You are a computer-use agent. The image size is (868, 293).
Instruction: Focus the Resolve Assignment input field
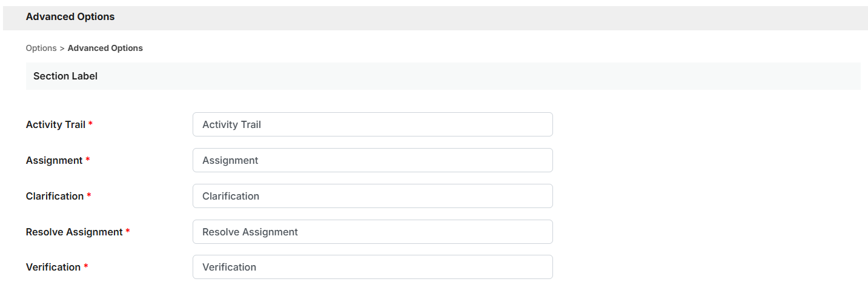373,232
